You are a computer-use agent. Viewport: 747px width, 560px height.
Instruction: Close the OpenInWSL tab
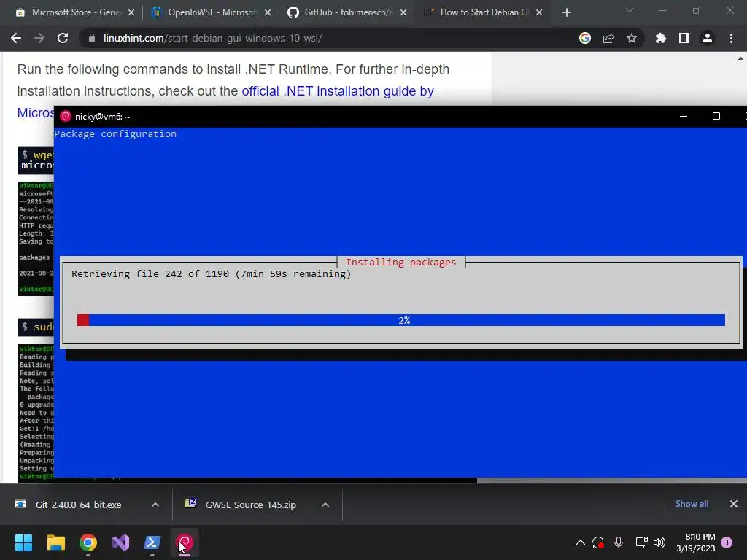268,13
